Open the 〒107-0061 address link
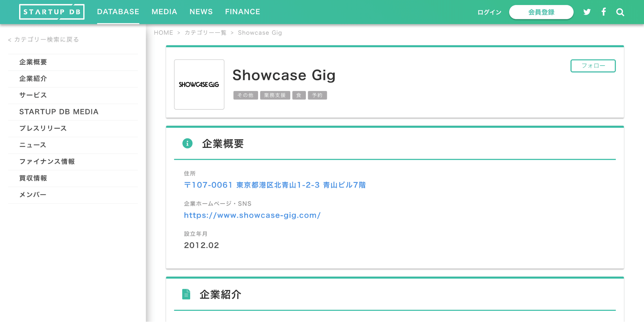Screen dimensions: 644x322 275,185
